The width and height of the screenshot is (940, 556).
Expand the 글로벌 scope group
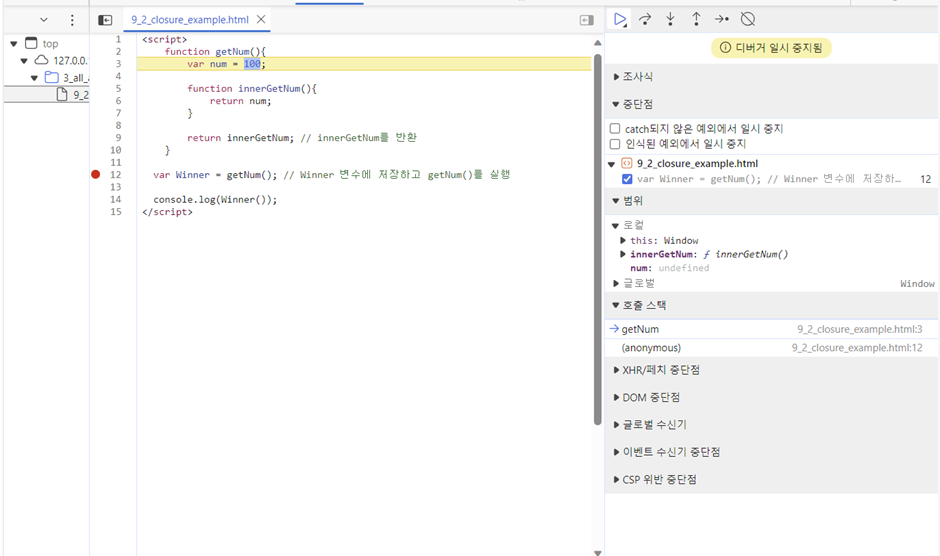point(616,283)
